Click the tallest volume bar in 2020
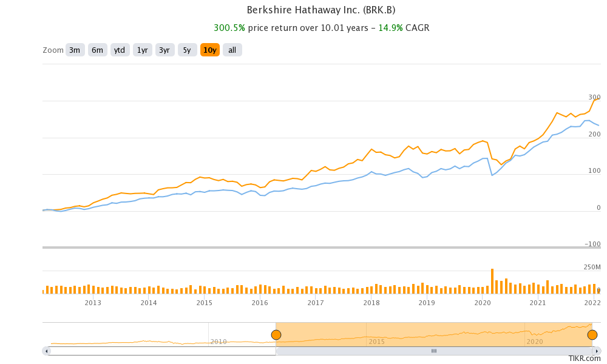Image resolution: width=607 pixels, height=364 pixels. (492, 281)
